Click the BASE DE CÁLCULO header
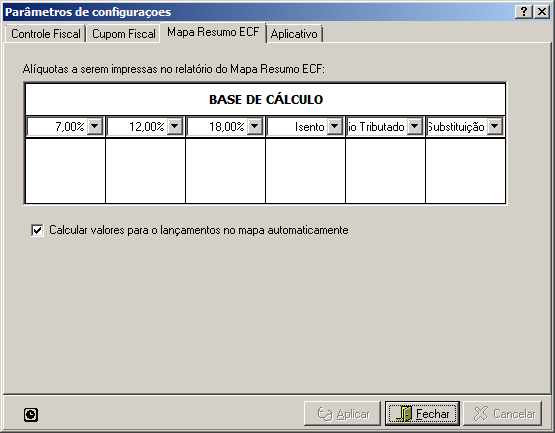 266,99
